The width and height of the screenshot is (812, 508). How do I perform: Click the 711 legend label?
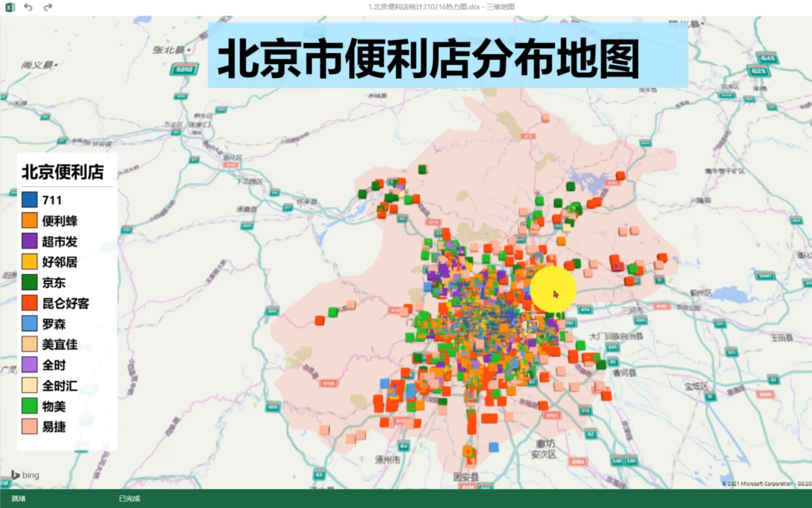tap(52, 200)
